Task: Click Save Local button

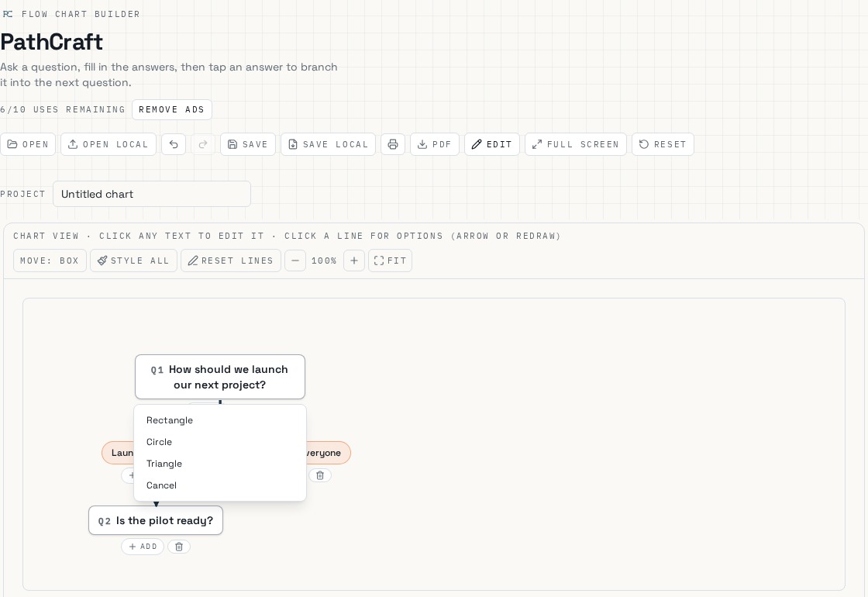Action: (328, 144)
